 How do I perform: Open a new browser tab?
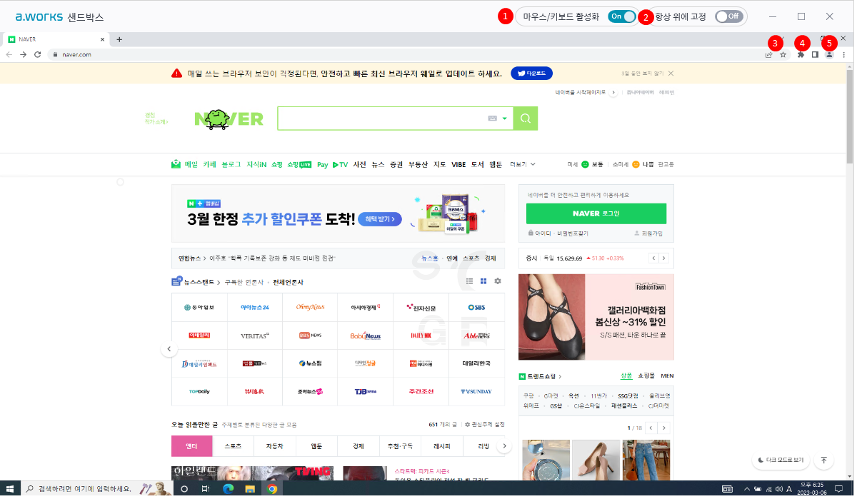119,39
